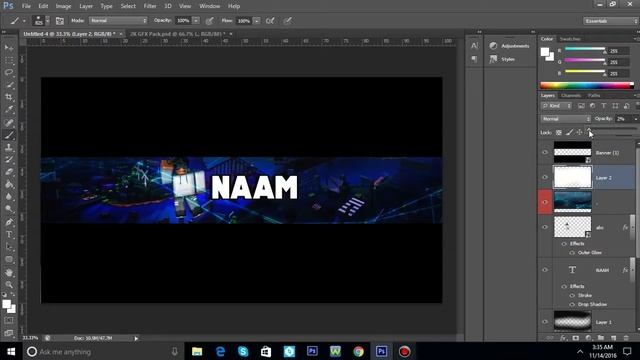Open the layer blend mode dropdown
Viewport: 640px width, 360px height.
(566, 119)
